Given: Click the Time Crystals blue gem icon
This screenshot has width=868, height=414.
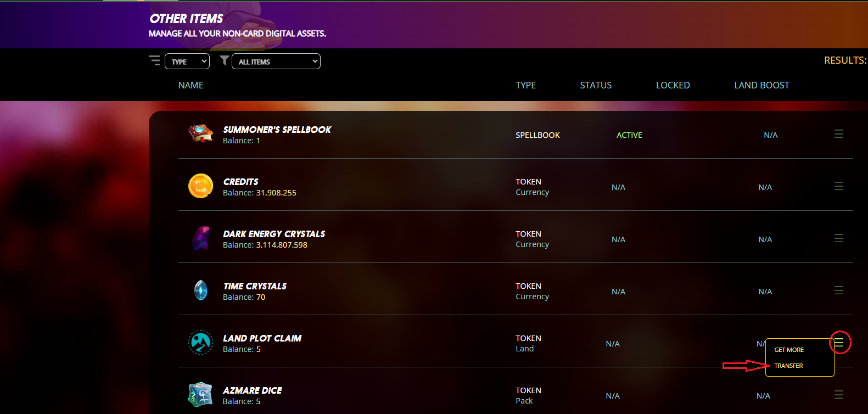Looking at the screenshot, I should (201, 290).
